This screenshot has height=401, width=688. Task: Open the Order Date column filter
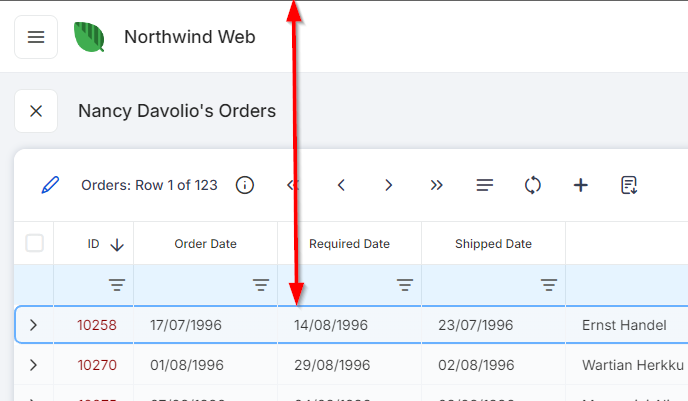(261, 285)
